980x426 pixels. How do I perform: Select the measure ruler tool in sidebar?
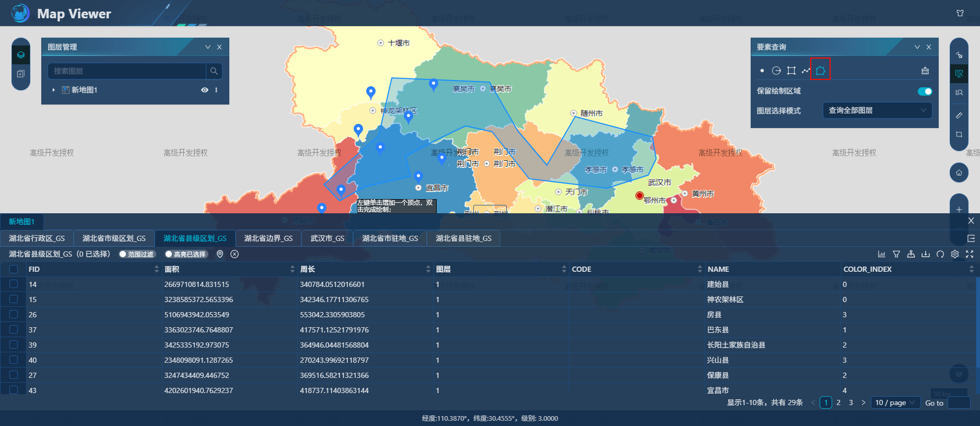coord(959,115)
